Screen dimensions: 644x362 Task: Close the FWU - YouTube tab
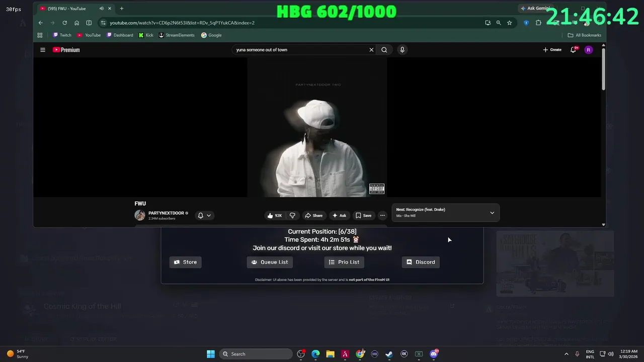pyautogui.click(x=110, y=9)
